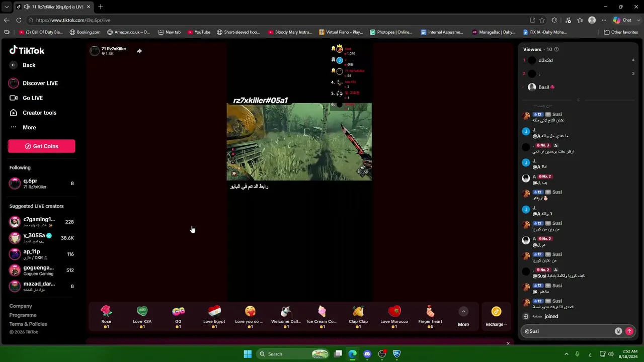
Task: Click the live video player
Action: pos(299,142)
